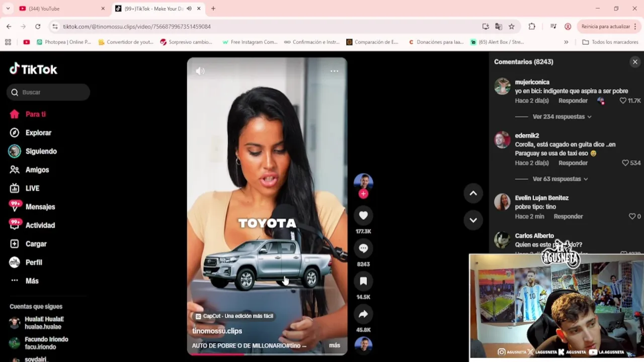
Task: Close the TikTok browser tab
Action: tap(199, 9)
